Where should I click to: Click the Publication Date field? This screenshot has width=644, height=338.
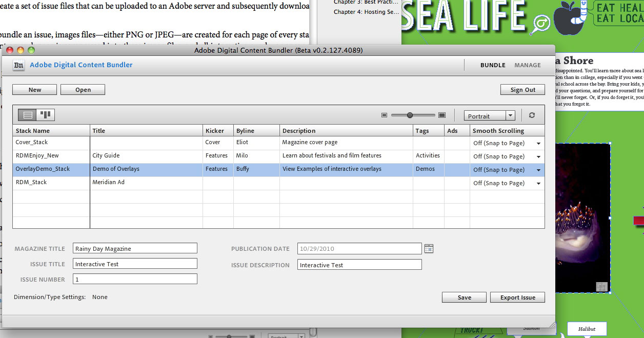tap(359, 248)
